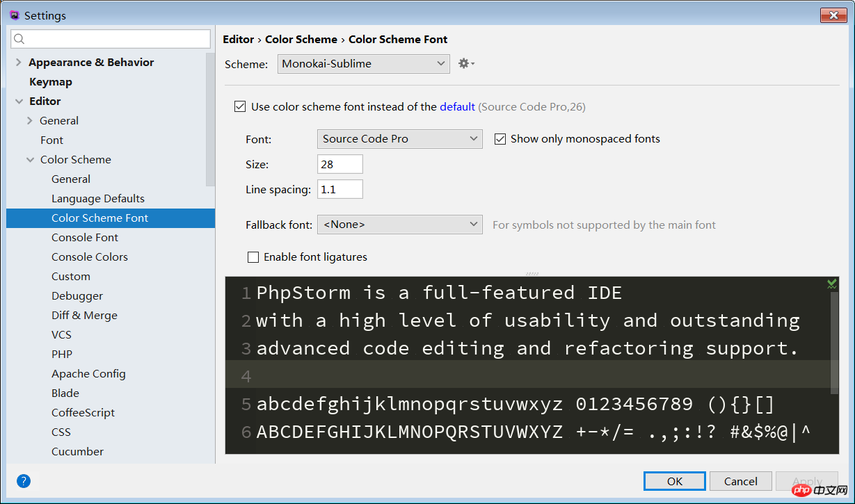Click preview line starting 'advanced code editing'
This screenshot has height=504, width=855.
click(x=527, y=348)
